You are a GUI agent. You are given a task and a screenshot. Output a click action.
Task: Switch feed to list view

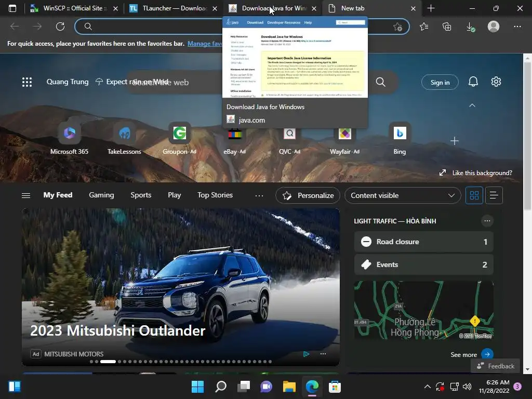tap(494, 195)
